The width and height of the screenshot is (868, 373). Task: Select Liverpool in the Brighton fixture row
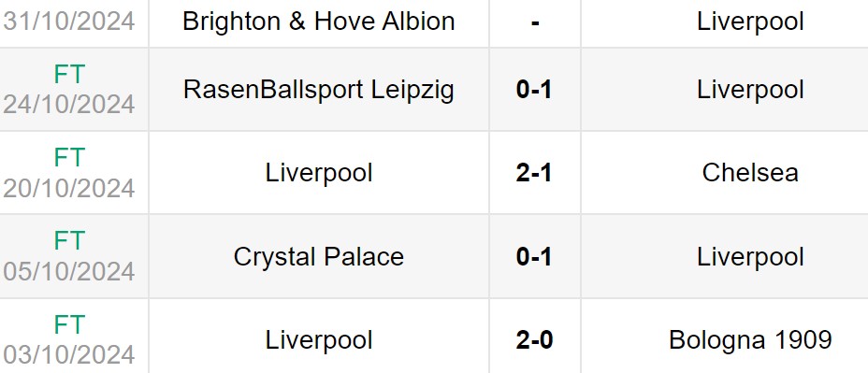pyautogui.click(x=750, y=22)
